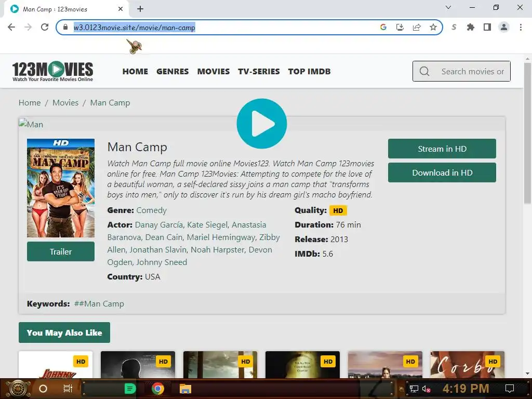Open browser side panel icon

[x=487, y=27]
